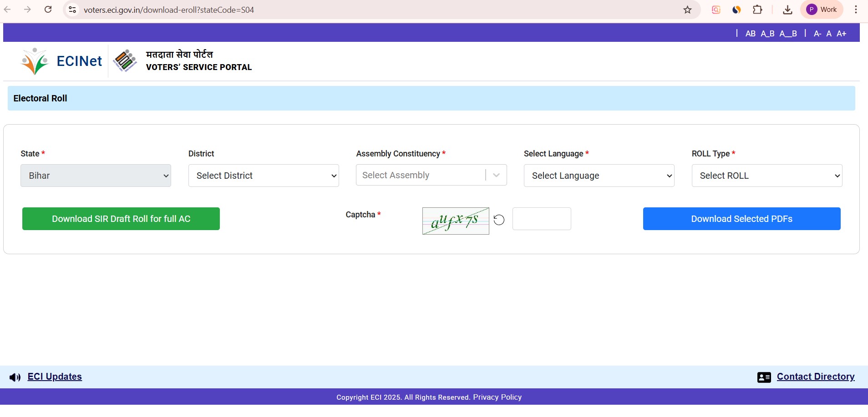The image size is (868, 417).
Task: Decrease font size with A-
Action: 817,34
